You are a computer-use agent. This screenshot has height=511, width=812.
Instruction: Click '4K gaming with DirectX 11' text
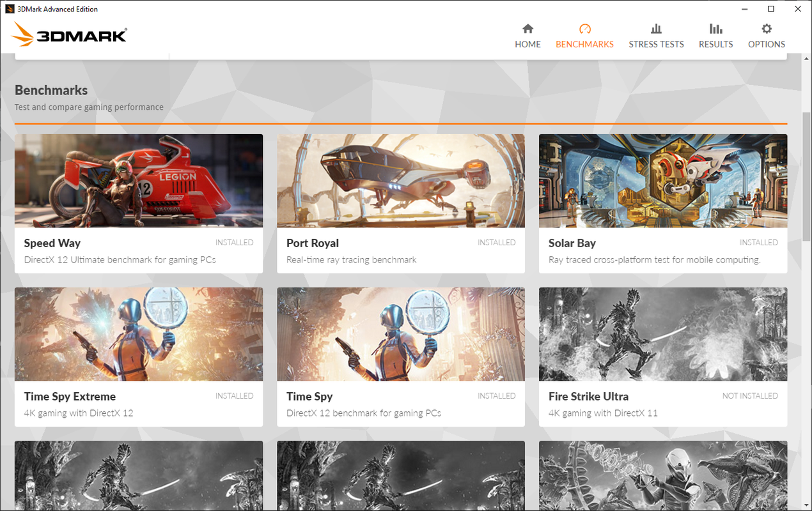(603, 413)
